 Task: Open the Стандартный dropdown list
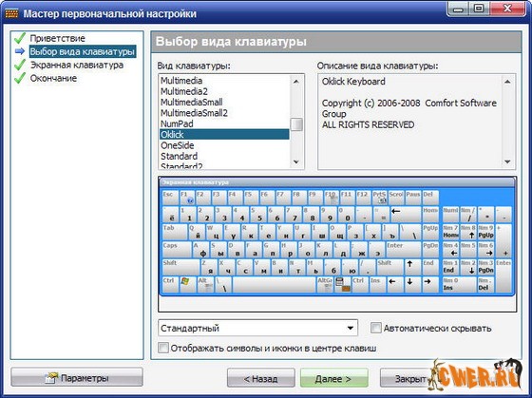[x=257, y=328]
